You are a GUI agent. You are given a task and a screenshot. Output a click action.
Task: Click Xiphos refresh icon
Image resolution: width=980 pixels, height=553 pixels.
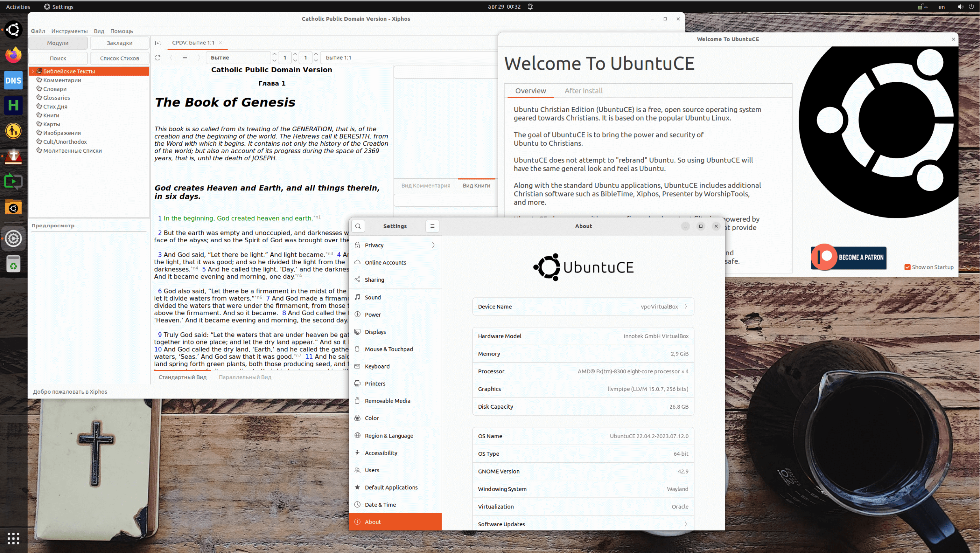click(157, 58)
